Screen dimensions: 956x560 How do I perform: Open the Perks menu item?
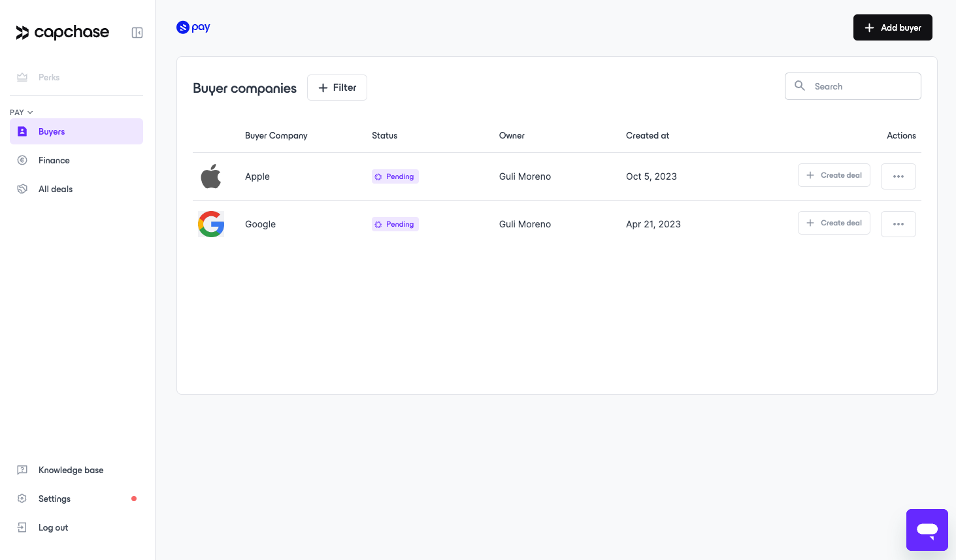click(x=76, y=77)
